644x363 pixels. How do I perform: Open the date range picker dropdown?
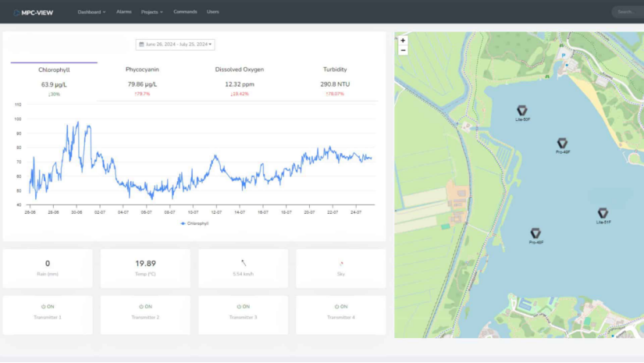pyautogui.click(x=176, y=44)
